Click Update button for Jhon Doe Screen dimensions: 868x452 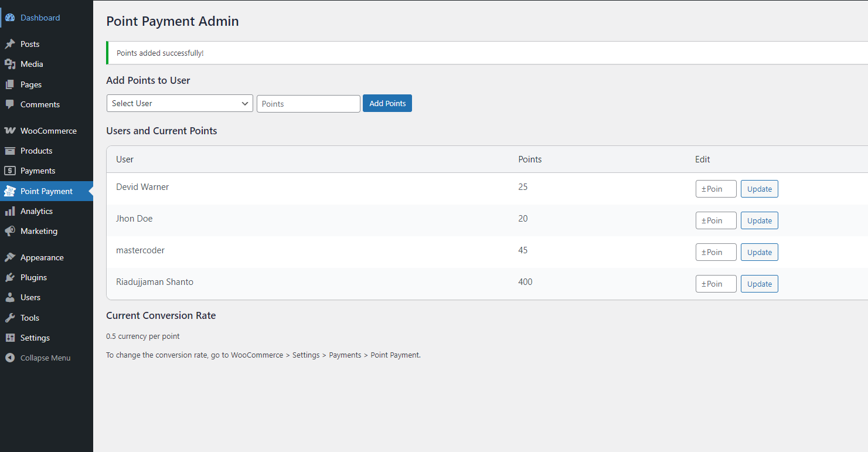[760, 220]
